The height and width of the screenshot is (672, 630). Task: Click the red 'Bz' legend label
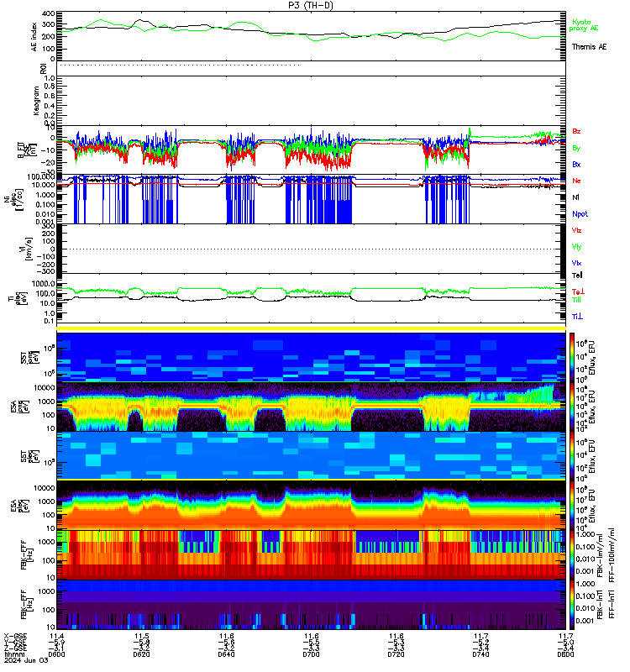tap(576, 131)
